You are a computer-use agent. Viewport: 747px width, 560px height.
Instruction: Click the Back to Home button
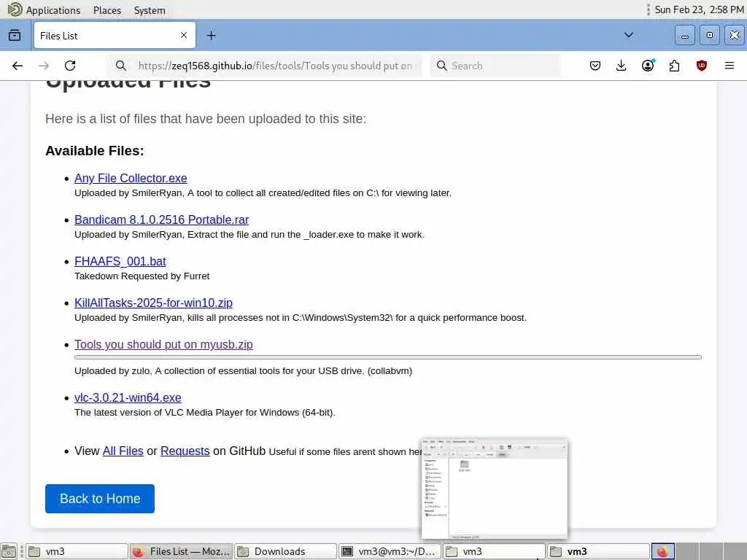point(100,499)
